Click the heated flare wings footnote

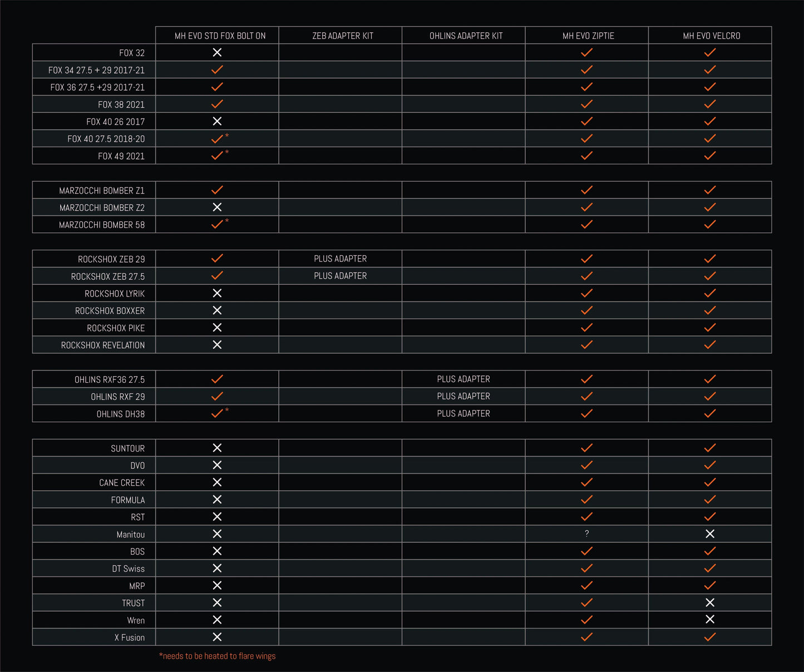[x=218, y=656]
